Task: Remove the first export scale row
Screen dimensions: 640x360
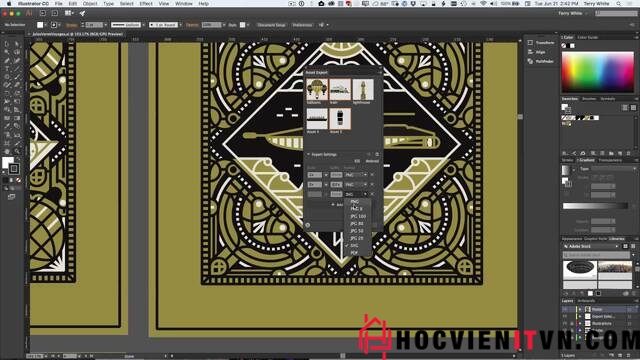Action: 372,175
